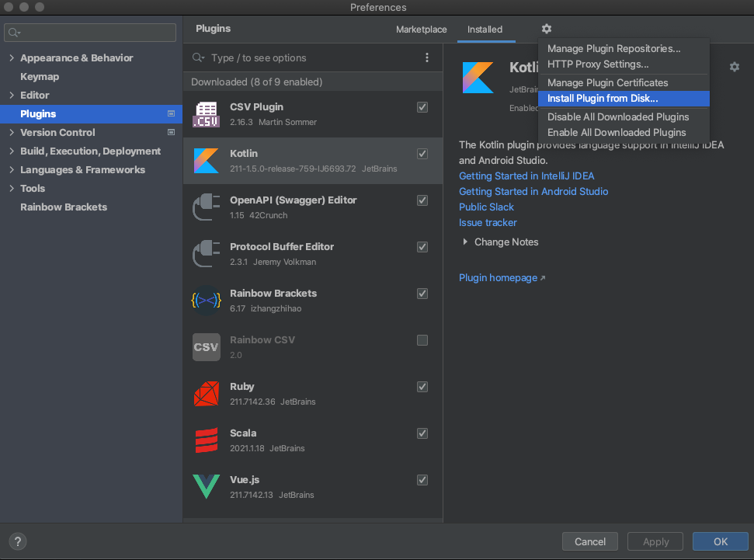
Task: Toggle the Scala plugin checkbox
Action: (x=422, y=433)
